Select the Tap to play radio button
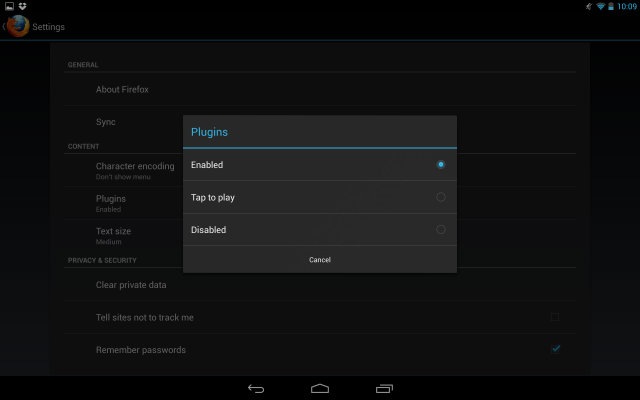Screen dimensions: 640x400 441,197
